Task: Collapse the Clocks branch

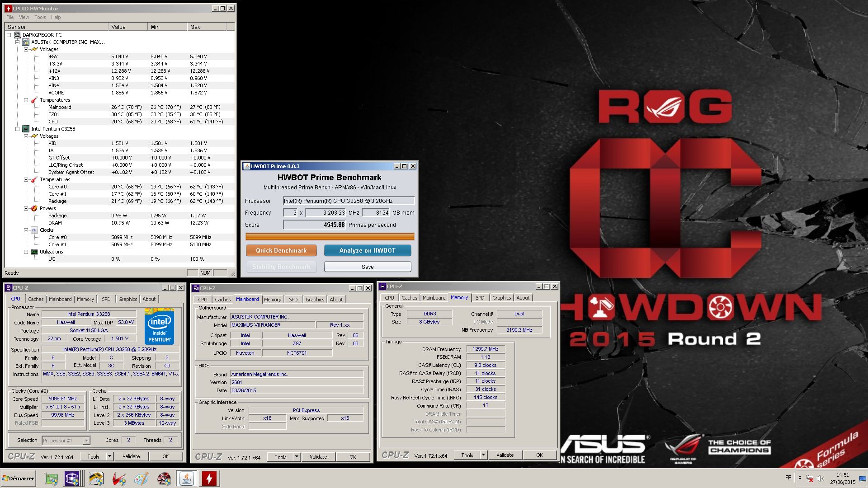Action: (x=26, y=230)
